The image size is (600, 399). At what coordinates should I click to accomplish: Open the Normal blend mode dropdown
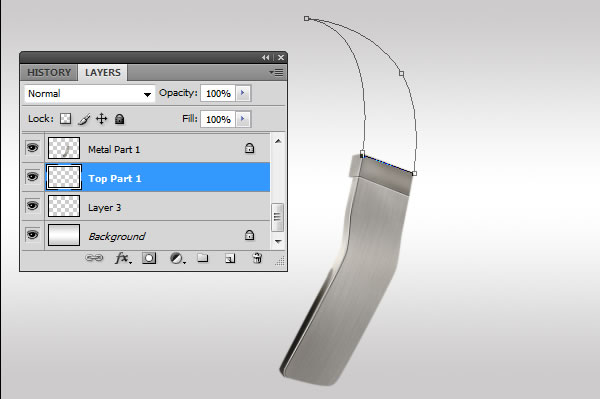coord(90,94)
